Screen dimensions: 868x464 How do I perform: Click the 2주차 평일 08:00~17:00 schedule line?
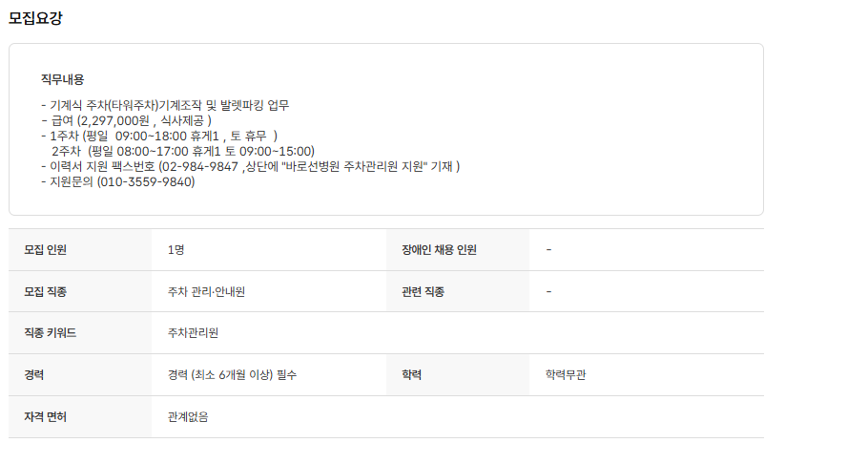[x=182, y=151]
